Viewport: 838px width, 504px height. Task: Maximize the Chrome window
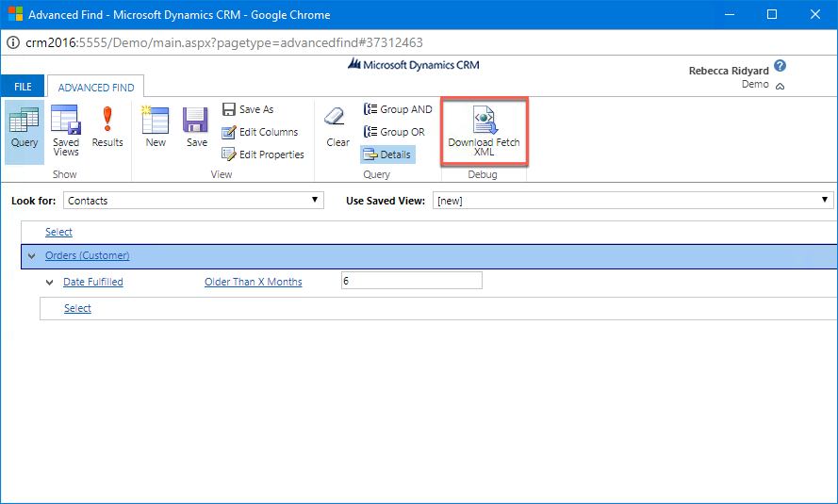coord(772,14)
